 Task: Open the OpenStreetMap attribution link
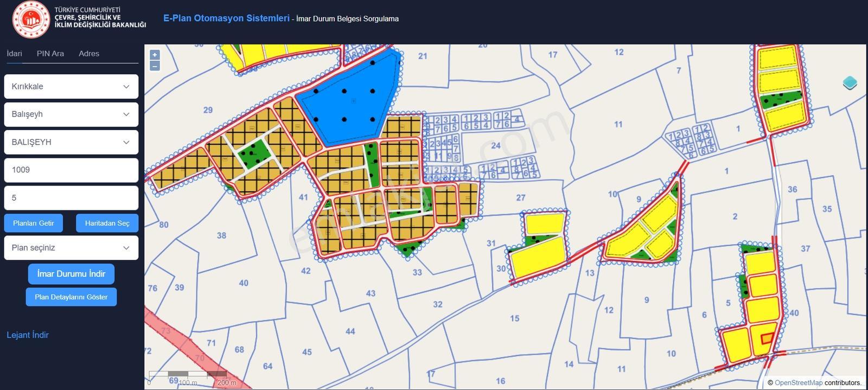pyautogui.click(x=799, y=383)
